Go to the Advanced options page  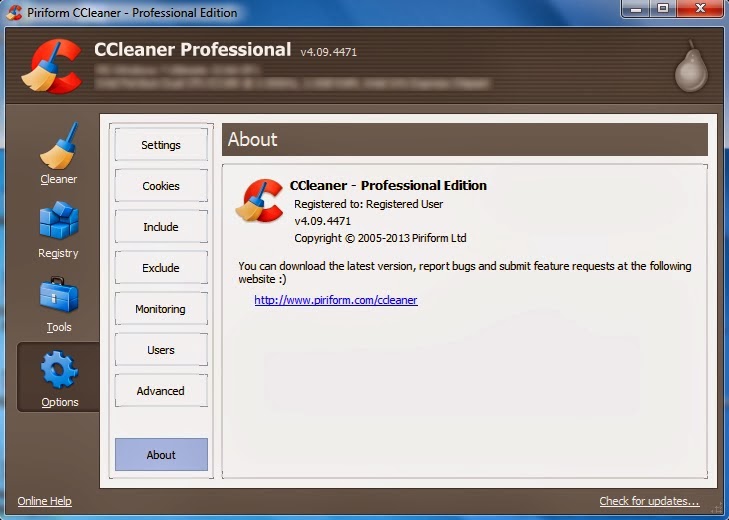pyautogui.click(x=161, y=391)
